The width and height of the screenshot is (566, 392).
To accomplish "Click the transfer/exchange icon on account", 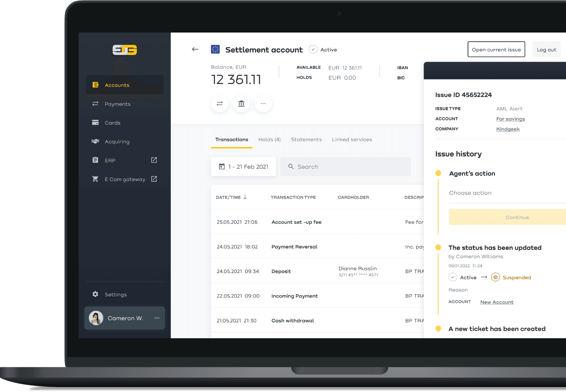I will (x=220, y=104).
